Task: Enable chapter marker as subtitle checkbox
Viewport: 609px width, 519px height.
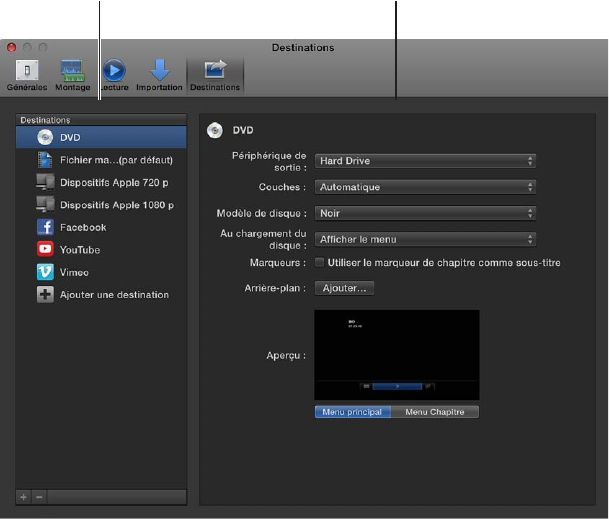Action: click(319, 262)
